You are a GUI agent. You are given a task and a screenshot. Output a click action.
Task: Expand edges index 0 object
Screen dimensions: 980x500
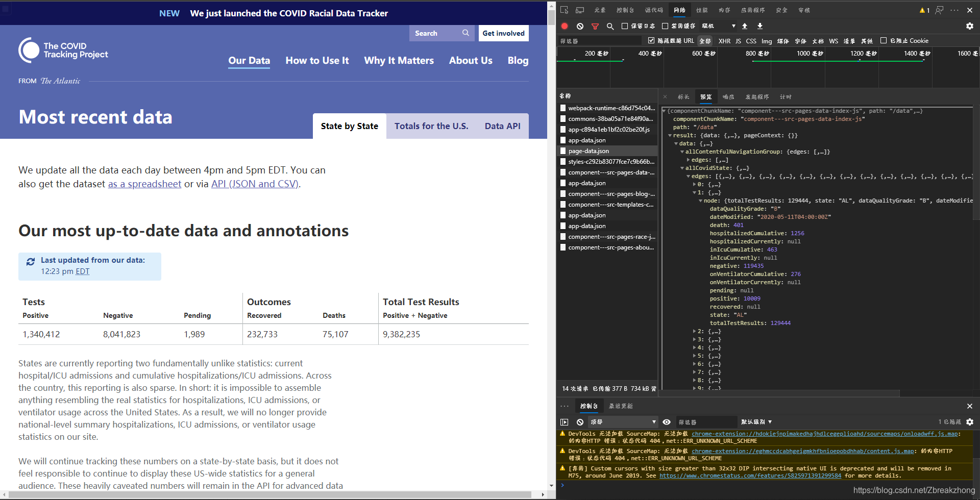694,184
